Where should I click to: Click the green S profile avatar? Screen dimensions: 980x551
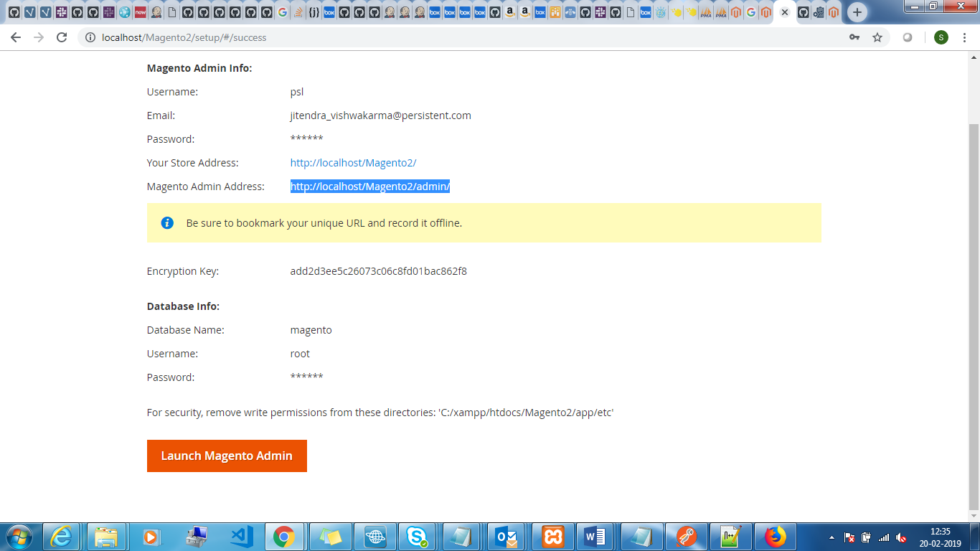[941, 37]
